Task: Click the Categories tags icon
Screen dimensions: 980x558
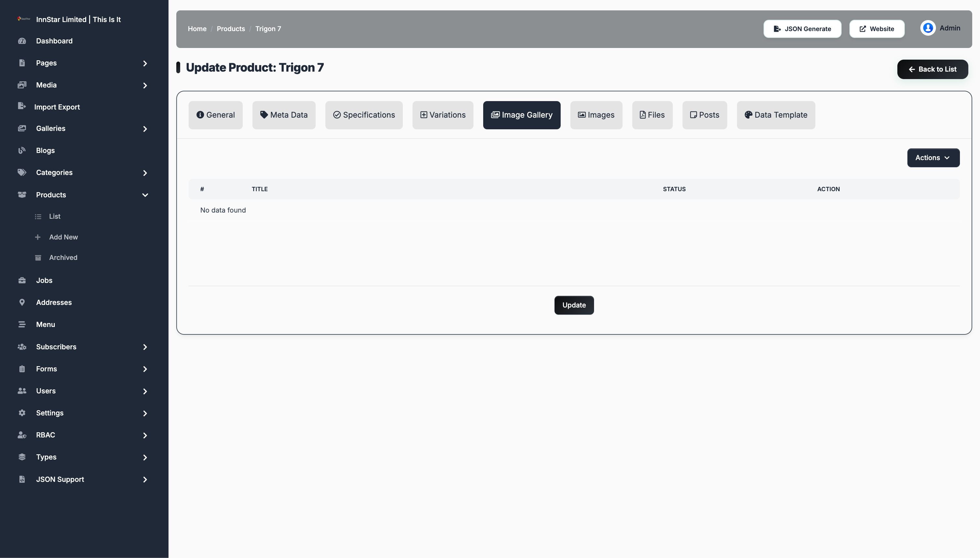Action: click(22, 172)
